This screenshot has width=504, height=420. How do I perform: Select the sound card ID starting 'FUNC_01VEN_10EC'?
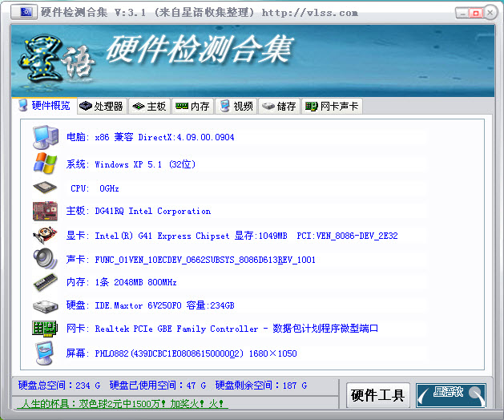click(x=205, y=260)
